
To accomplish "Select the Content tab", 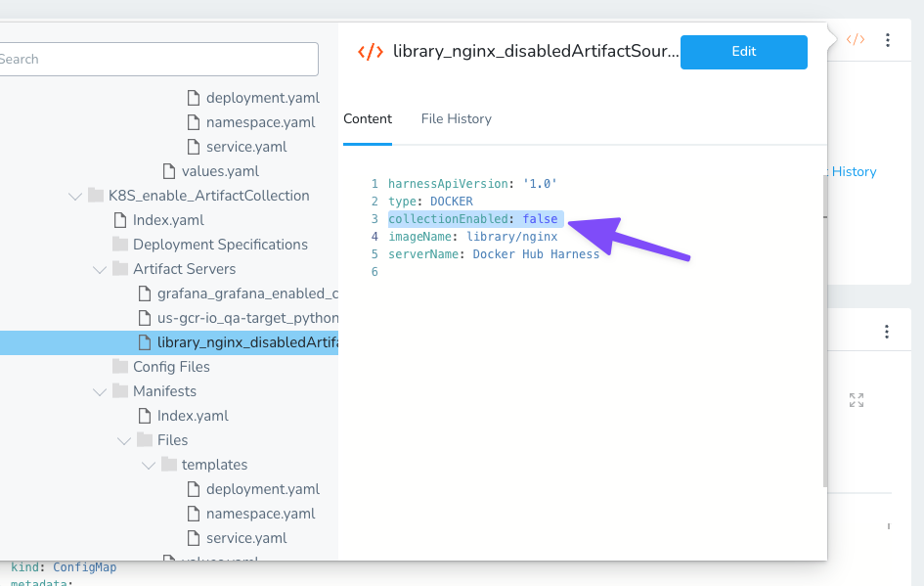I will pos(368,119).
